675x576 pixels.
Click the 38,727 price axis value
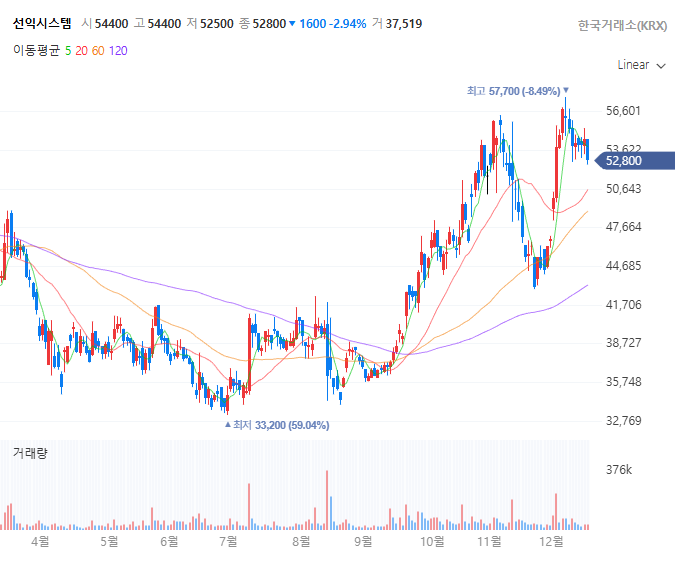click(x=623, y=343)
